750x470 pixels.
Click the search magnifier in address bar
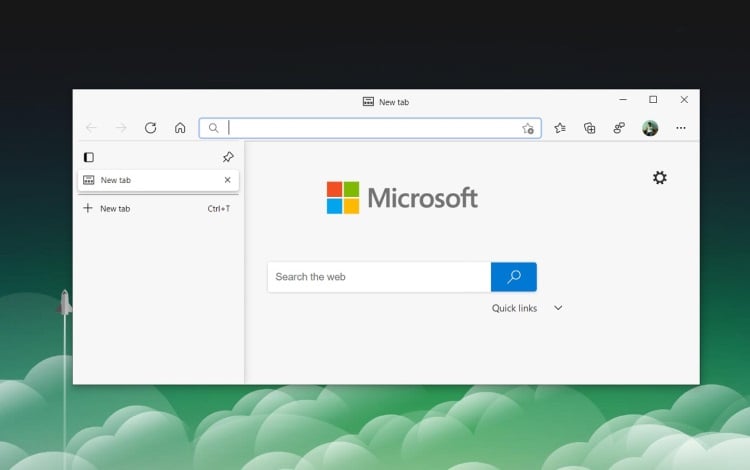[x=213, y=128]
